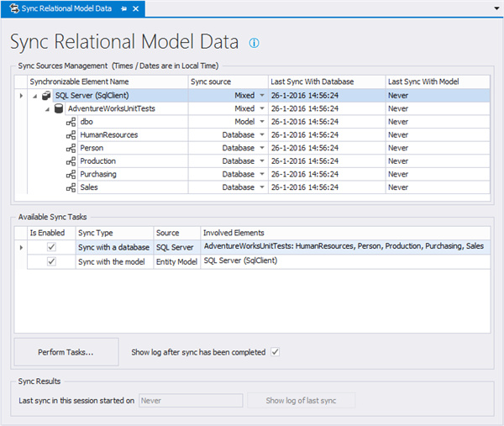Uncheck the Sync with the model task
This screenshot has width=504, height=426.
(51, 261)
